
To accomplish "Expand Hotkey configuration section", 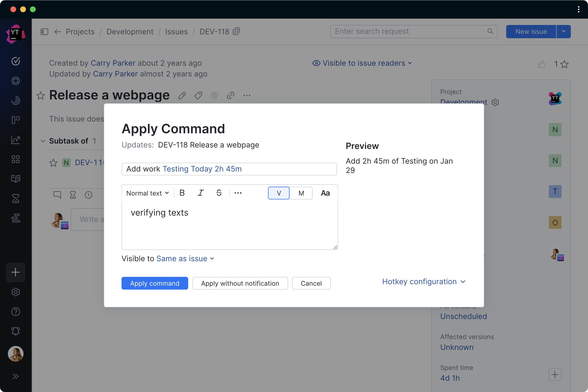I will click(x=424, y=282).
